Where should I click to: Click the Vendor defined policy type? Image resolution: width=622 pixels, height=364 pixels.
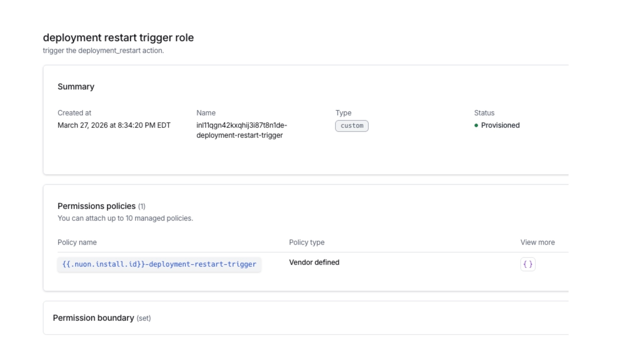click(314, 262)
